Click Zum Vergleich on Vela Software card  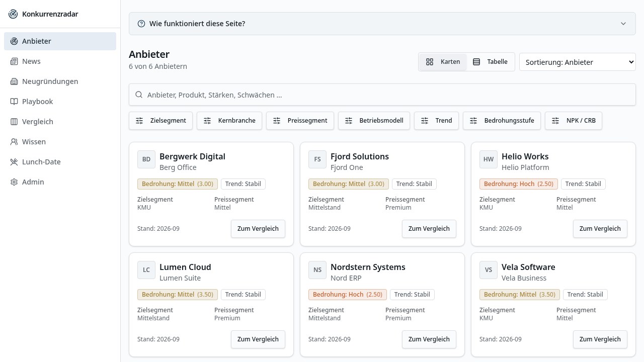click(x=600, y=339)
